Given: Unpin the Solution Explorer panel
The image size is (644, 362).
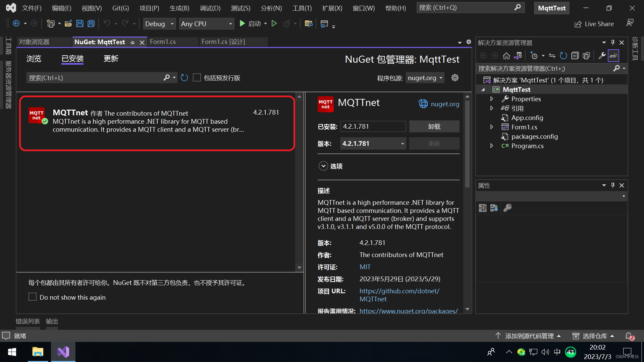Looking at the screenshot, I should click(613, 42).
